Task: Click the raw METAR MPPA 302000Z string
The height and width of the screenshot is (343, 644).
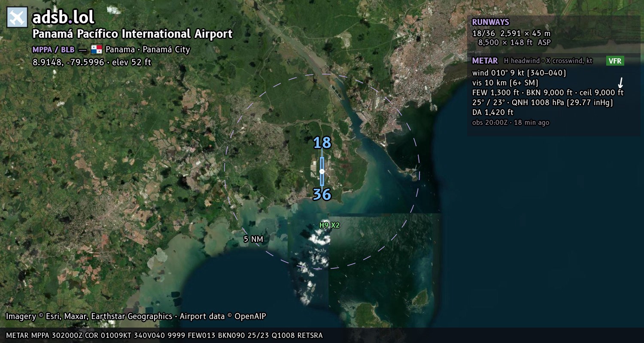Action: coord(164,335)
